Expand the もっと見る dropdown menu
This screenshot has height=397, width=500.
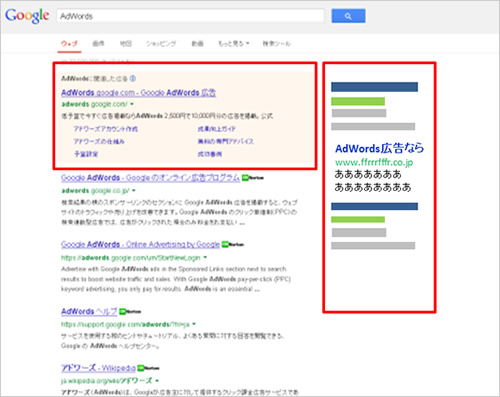click(234, 44)
